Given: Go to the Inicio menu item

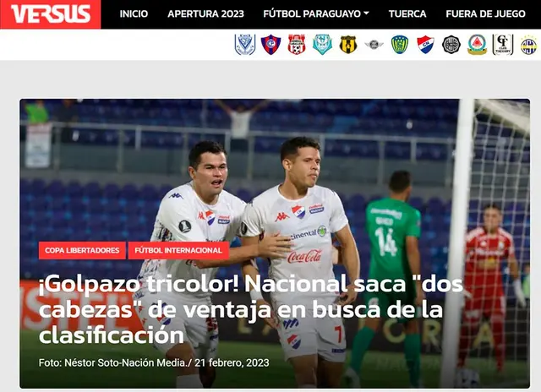Looking at the screenshot, I should [134, 14].
